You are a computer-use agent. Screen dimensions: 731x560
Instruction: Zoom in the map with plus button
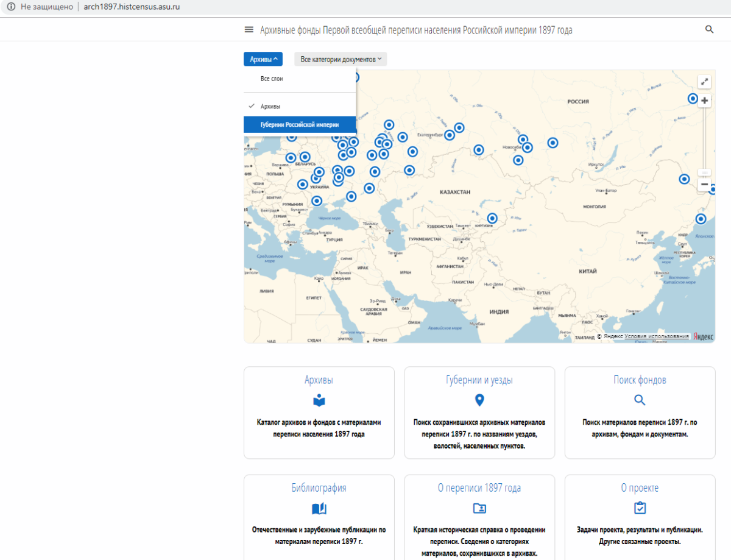pos(704,101)
